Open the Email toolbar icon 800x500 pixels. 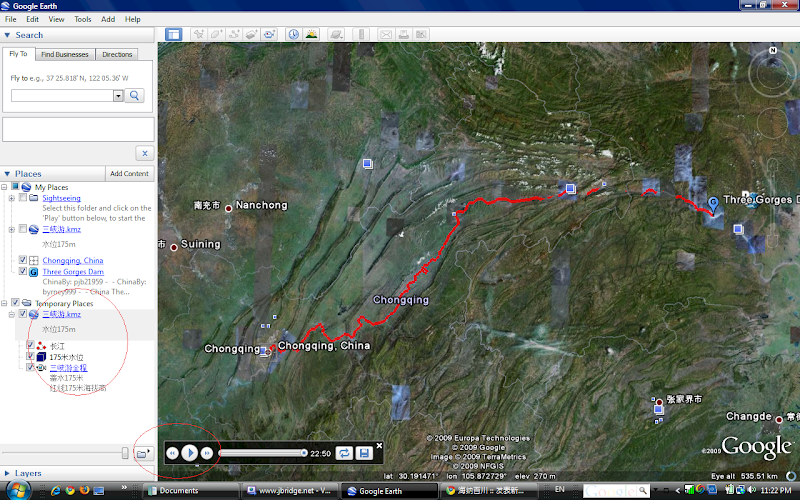click(x=386, y=35)
